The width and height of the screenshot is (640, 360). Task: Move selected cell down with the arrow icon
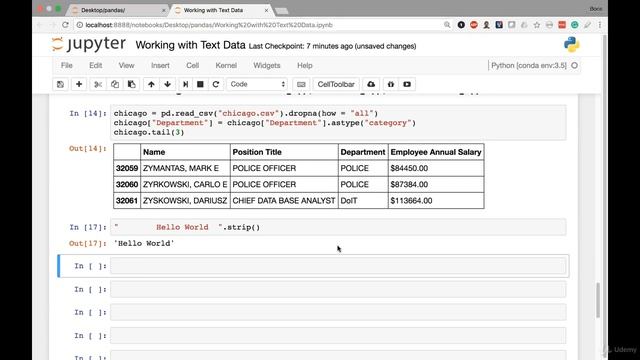tap(167, 84)
